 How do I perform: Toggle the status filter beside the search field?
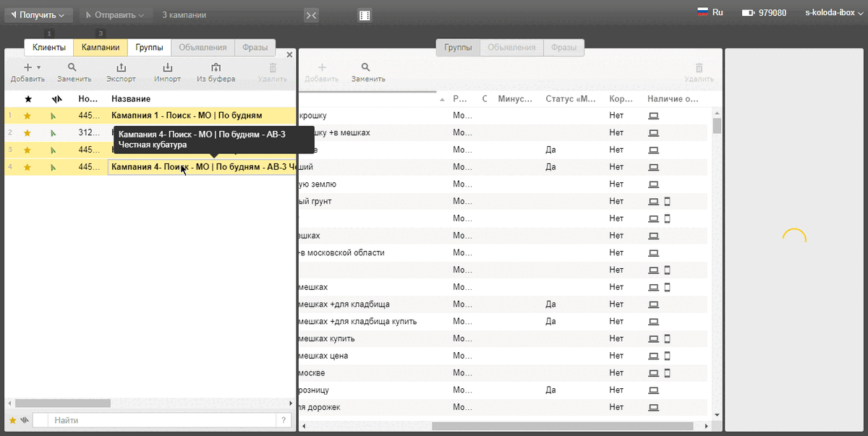(24, 420)
